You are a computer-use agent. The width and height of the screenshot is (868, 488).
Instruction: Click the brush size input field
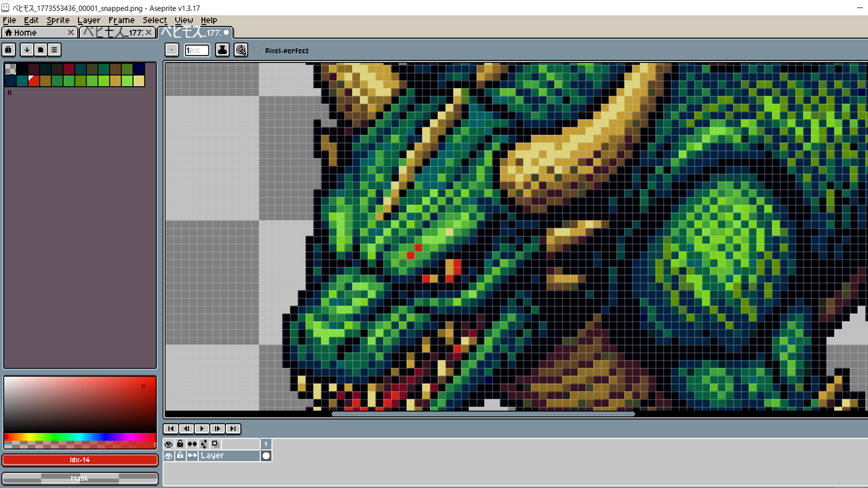pyautogui.click(x=197, y=49)
